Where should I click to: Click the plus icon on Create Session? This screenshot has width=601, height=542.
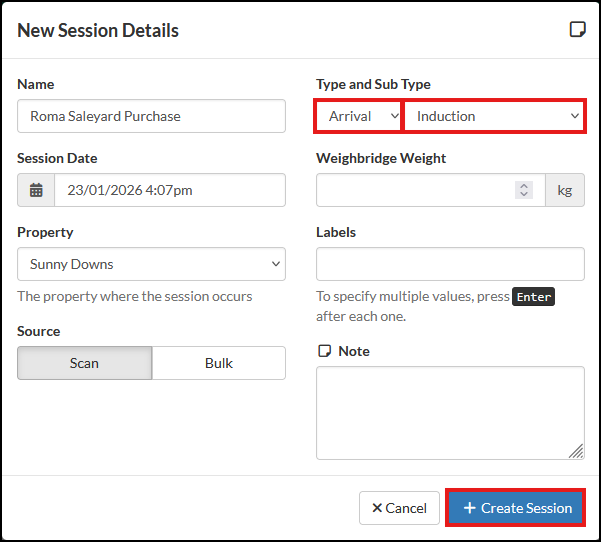[469, 508]
